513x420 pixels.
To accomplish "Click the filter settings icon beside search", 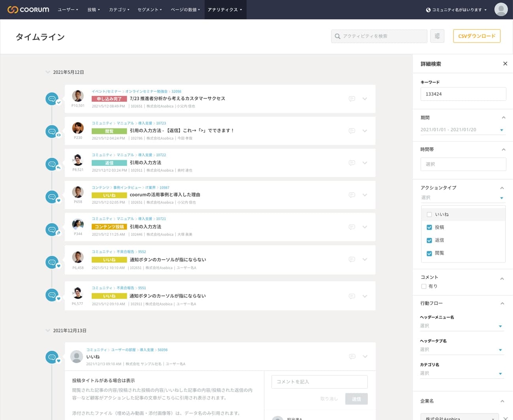I will 437,36.
